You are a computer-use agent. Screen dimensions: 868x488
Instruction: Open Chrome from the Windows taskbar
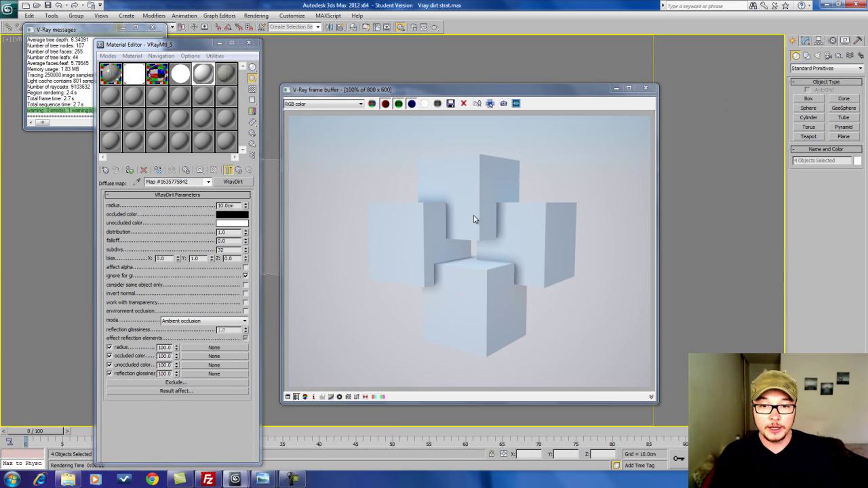152,479
